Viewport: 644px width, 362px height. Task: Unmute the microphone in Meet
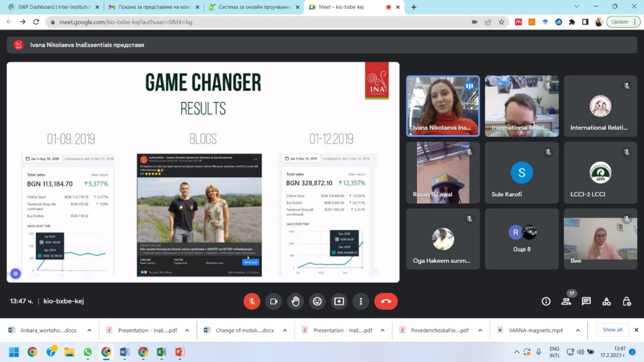(x=252, y=301)
